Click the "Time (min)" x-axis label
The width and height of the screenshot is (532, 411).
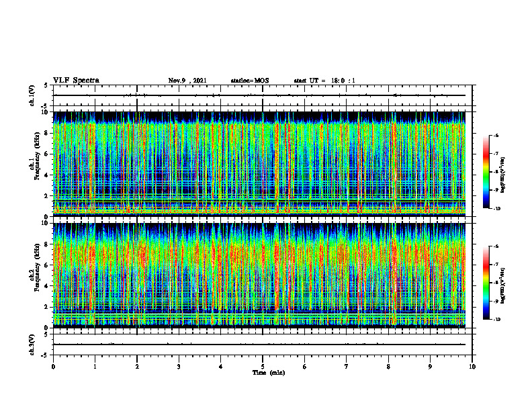tap(269, 373)
